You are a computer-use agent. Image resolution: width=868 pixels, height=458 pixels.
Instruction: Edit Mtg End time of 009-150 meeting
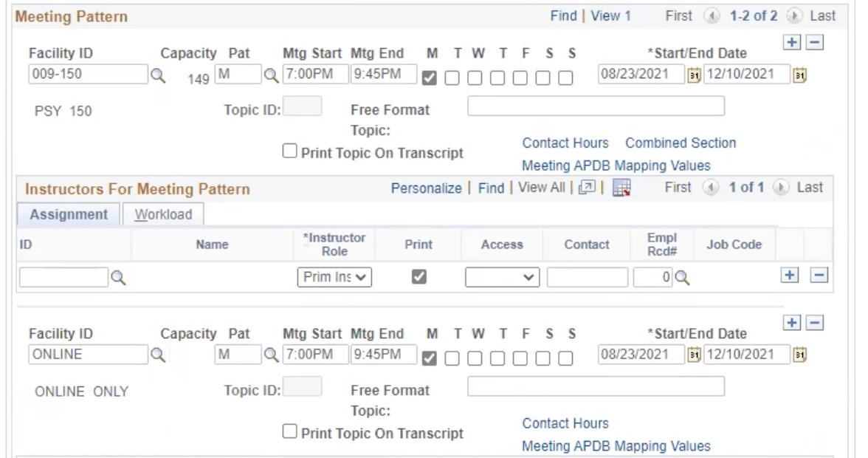click(x=384, y=74)
